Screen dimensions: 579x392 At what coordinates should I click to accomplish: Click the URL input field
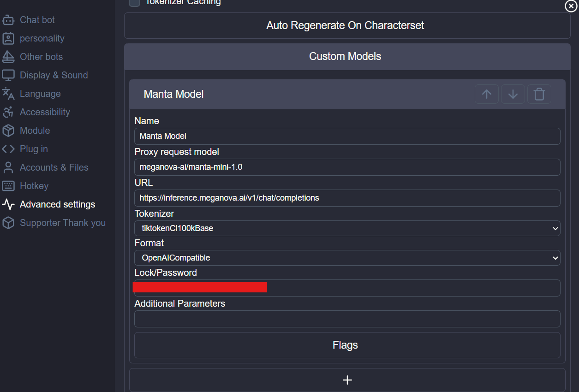click(x=347, y=198)
